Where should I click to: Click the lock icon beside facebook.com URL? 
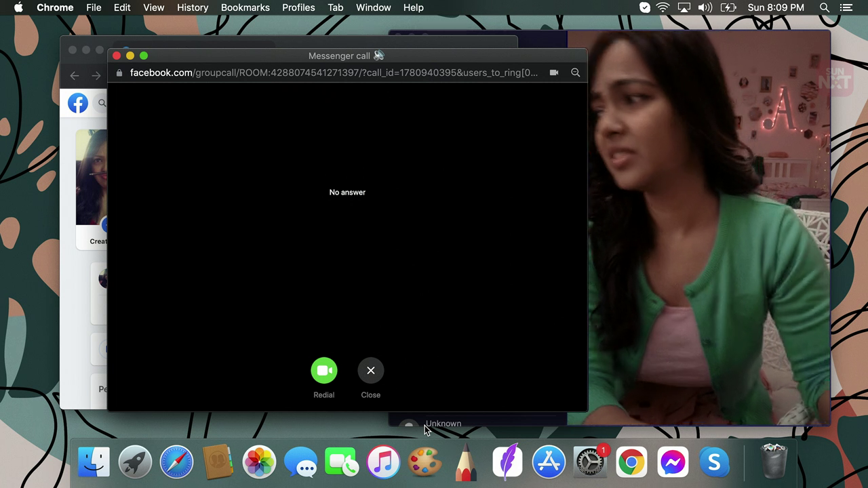pyautogui.click(x=119, y=73)
